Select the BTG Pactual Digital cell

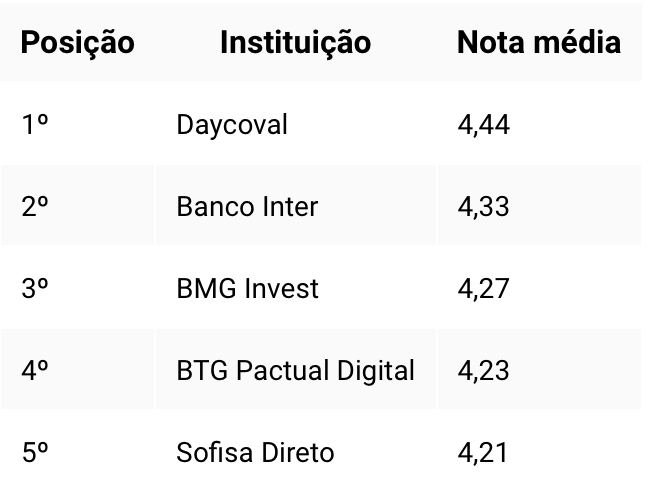click(296, 370)
